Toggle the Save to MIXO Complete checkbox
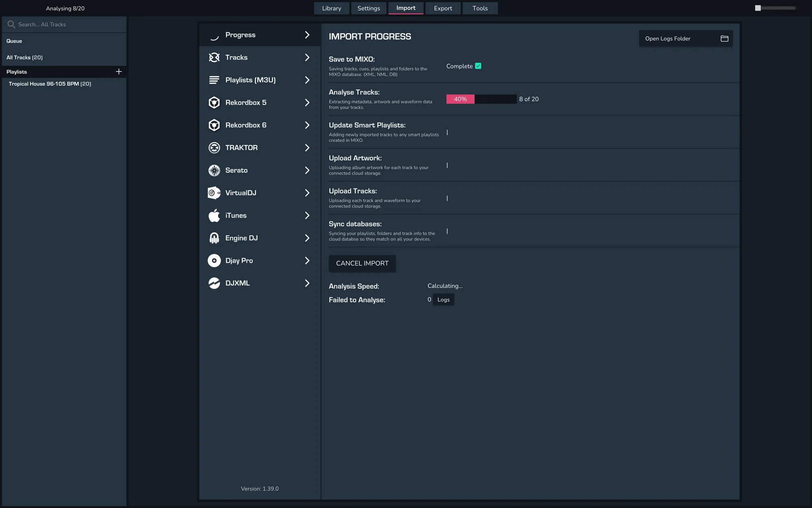 point(478,66)
